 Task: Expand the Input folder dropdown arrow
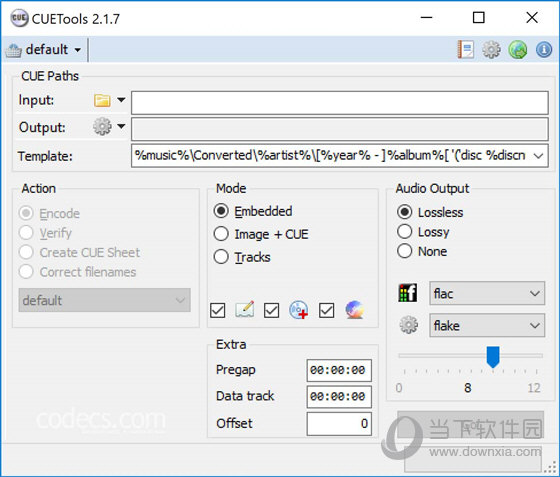click(x=121, y=100)
